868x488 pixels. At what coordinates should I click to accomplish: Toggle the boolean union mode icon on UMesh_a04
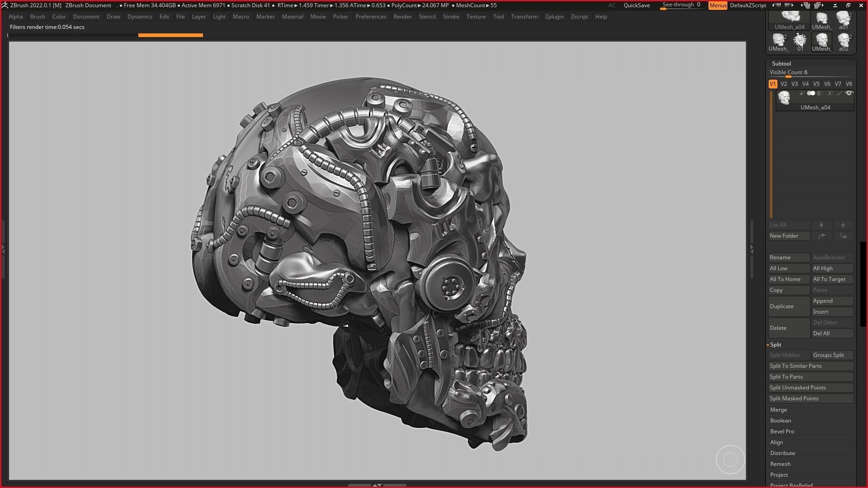point(811,94)
